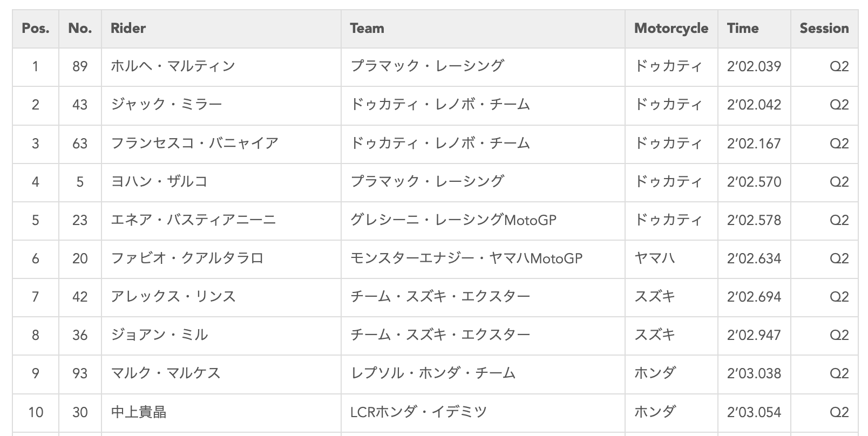The height and width of the screenshot is (436, 868).
Task: Click rider フランセスコ・バニャイア
Action: point(194,143)
